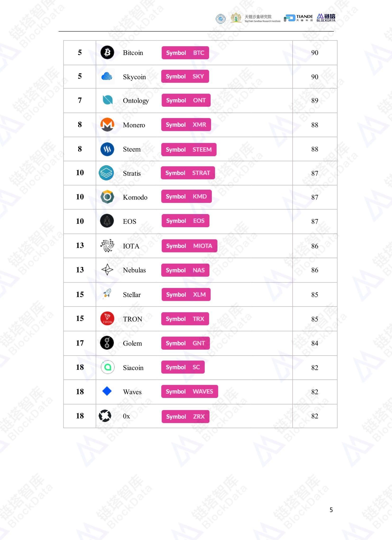This screenshot has width=392, height=540.
Task: Click the Skycoin cloud logo
Action: click(x=107, y=76)
